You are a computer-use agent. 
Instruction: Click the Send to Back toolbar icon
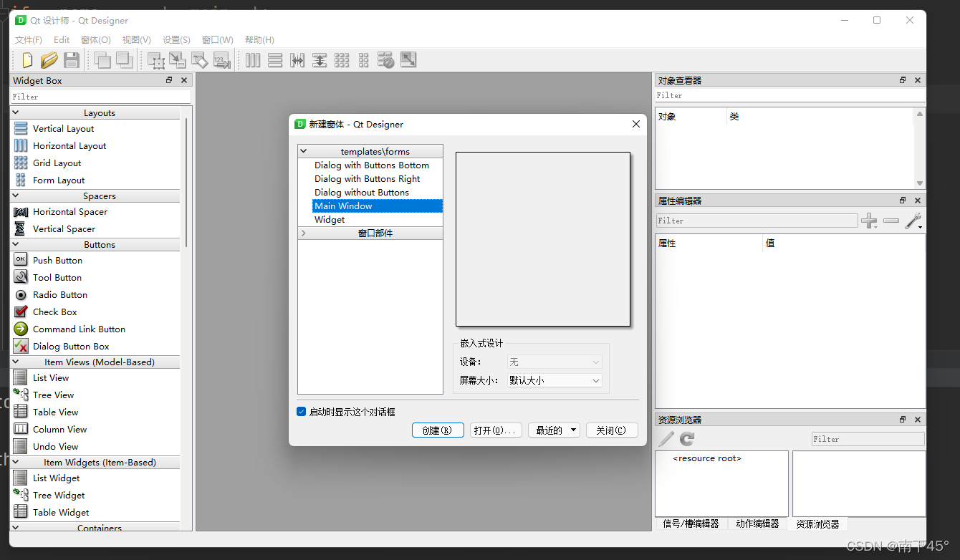tap(102, 60)
